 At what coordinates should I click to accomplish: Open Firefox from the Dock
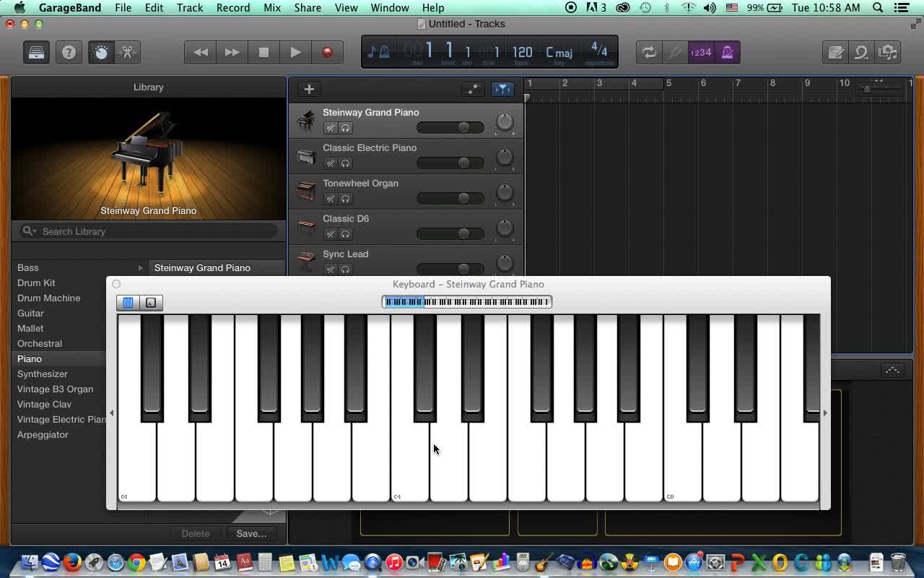click(72, 562)
